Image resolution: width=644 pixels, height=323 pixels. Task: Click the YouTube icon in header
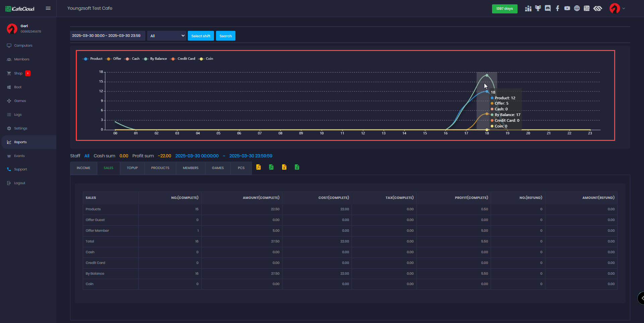click(567, 8)
